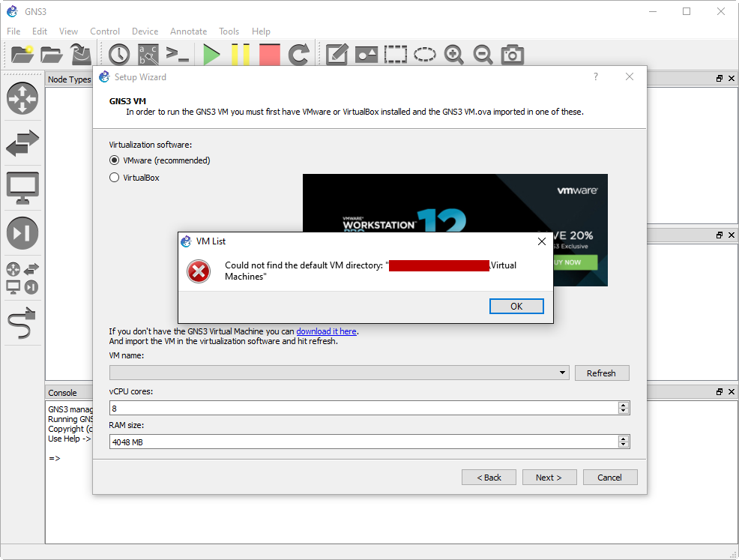Open console to all devices icon

pyautogui.click(x=177, y=54)
